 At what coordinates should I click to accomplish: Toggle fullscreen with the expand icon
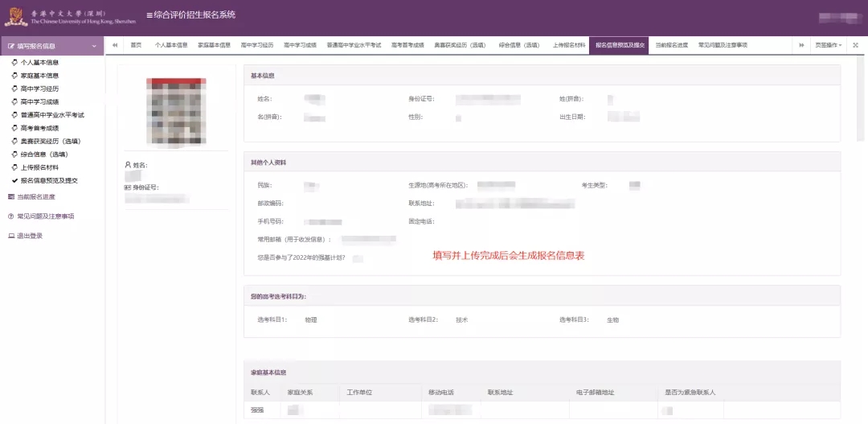pyautogui.click(x=855, y=45)
